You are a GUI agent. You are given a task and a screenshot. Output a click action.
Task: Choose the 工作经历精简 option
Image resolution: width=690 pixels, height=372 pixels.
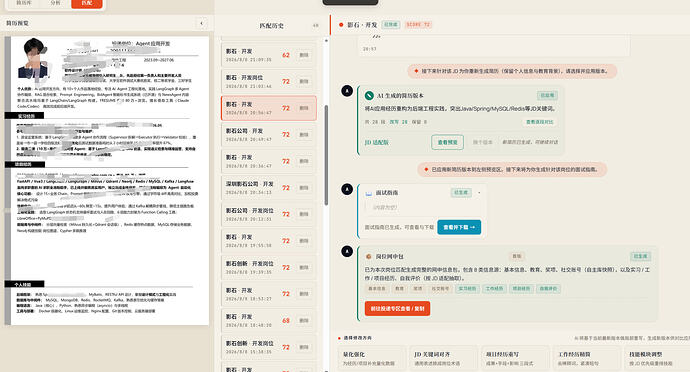pos(587,358)
